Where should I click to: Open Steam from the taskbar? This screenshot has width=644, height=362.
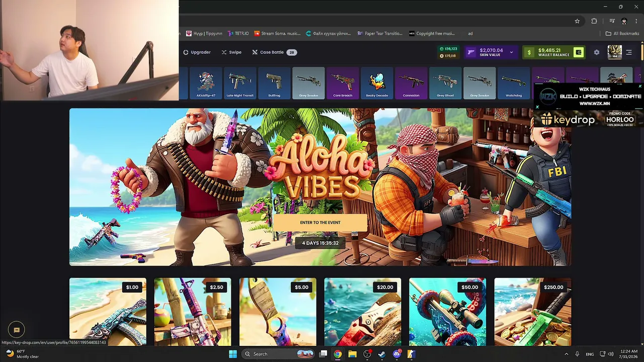click(x=382, y=354)
